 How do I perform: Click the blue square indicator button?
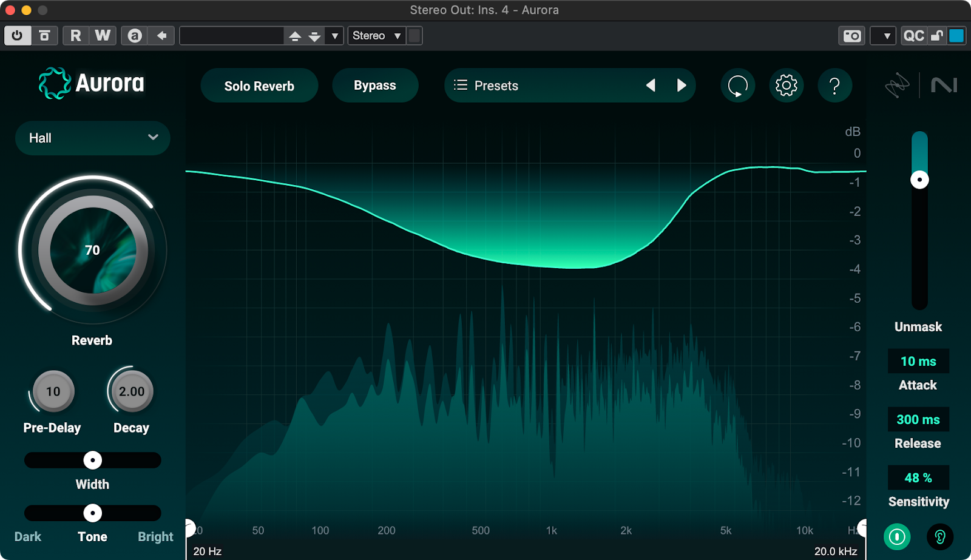(956, 36)
